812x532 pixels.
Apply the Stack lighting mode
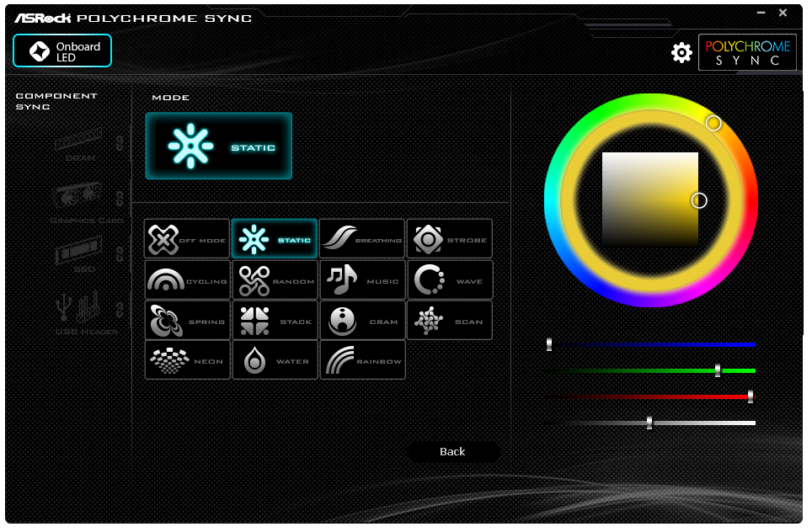tap(275, 321)
